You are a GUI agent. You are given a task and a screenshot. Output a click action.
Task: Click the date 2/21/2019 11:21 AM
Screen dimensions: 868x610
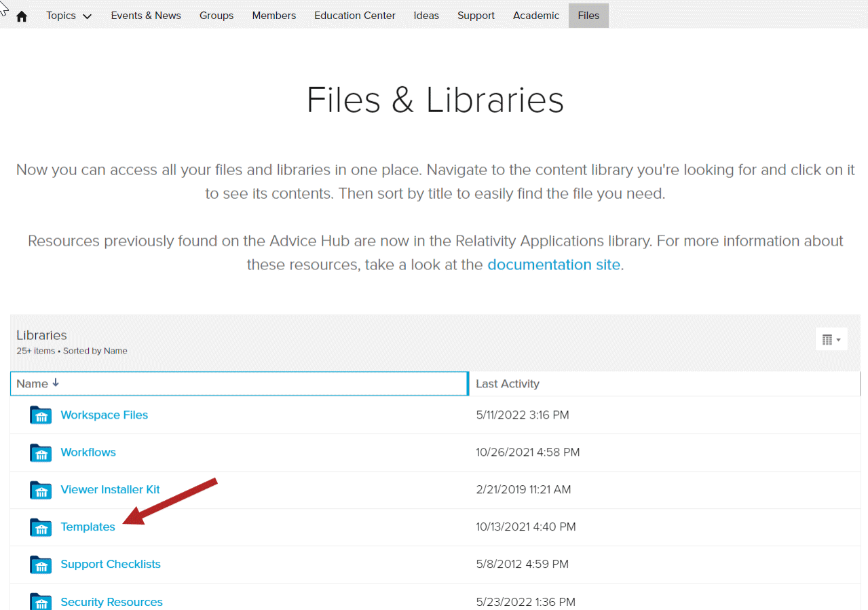pos(523,489)
